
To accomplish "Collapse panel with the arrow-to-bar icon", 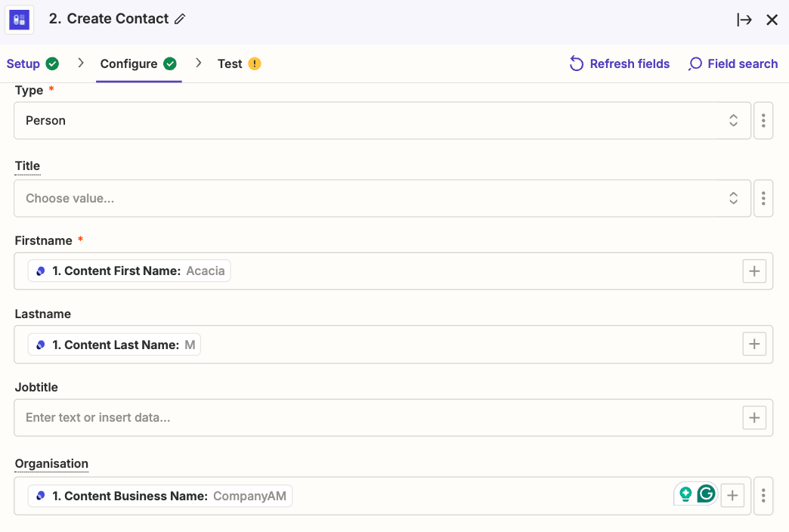I will pyautogui.click(x=744, y=20).
